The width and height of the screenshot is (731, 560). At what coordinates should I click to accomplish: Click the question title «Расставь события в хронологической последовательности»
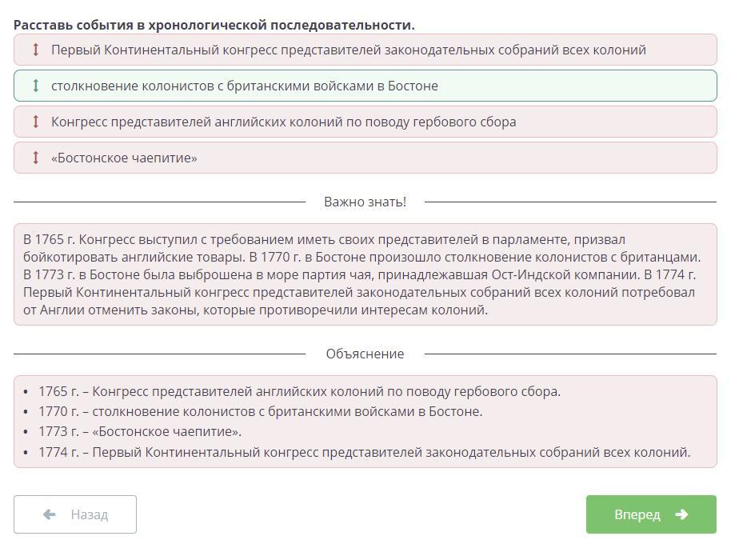pos(214,25)
